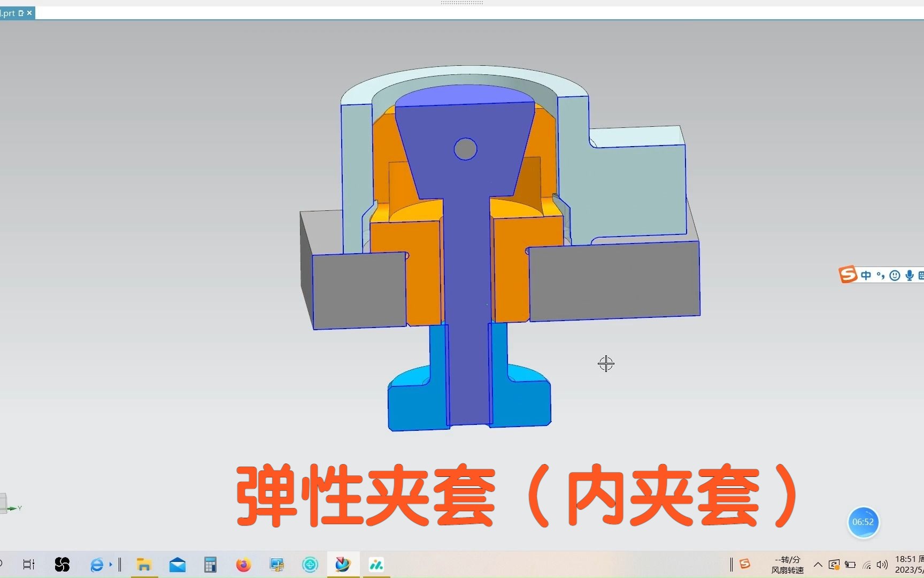The width and height of the screenshot is (924, 578).
Task: Open the sync status tray icon
Action: coord(834,565)
